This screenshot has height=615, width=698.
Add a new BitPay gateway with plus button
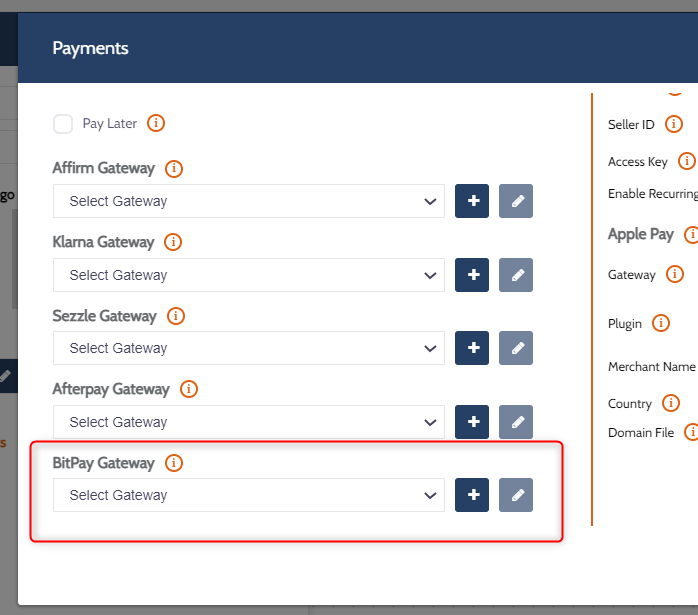472,495
